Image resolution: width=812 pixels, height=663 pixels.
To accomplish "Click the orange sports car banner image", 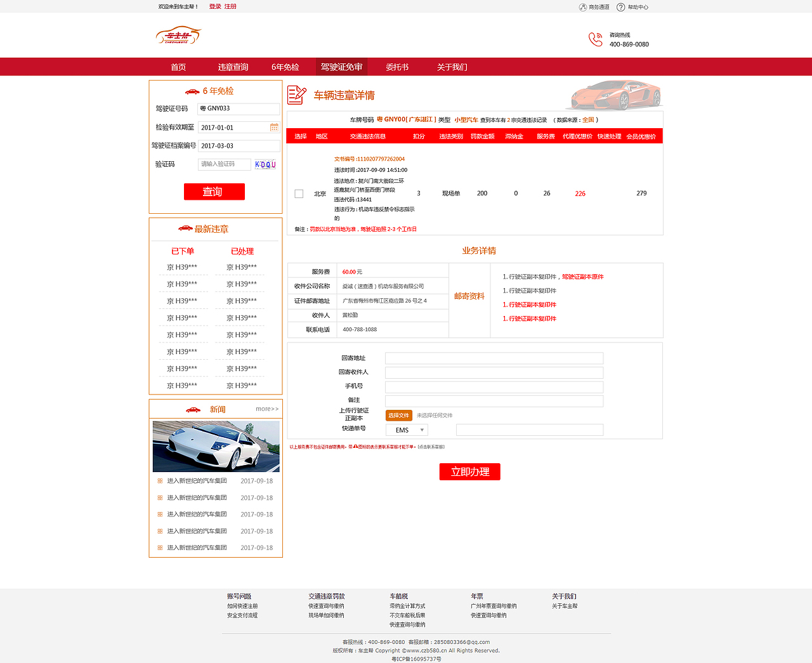I will [615, 95].
